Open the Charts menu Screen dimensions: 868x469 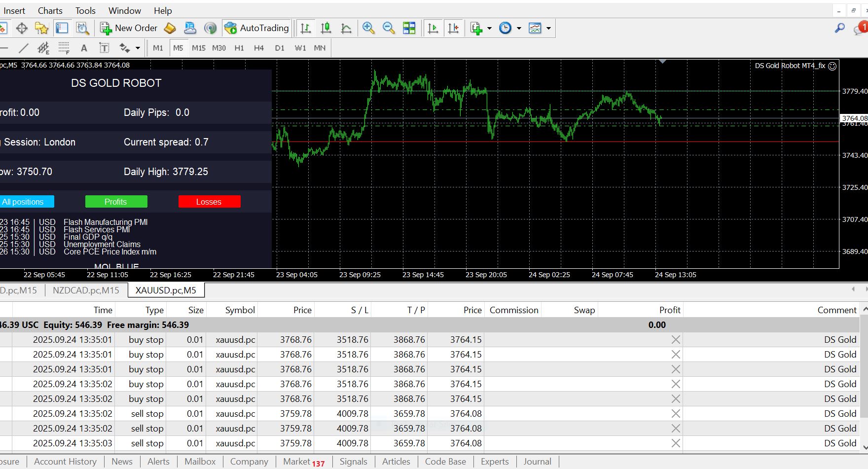pyautogui.click(x=50, y=10)
